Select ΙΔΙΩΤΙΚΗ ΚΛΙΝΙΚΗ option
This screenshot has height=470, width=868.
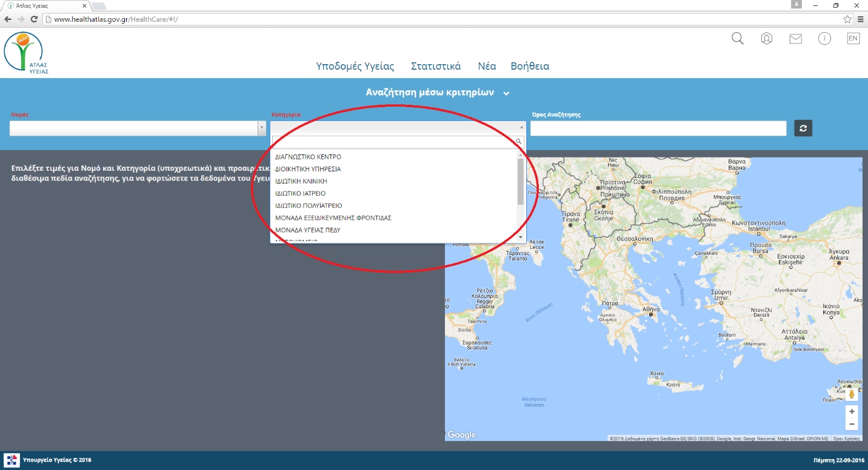pos(394,181)
